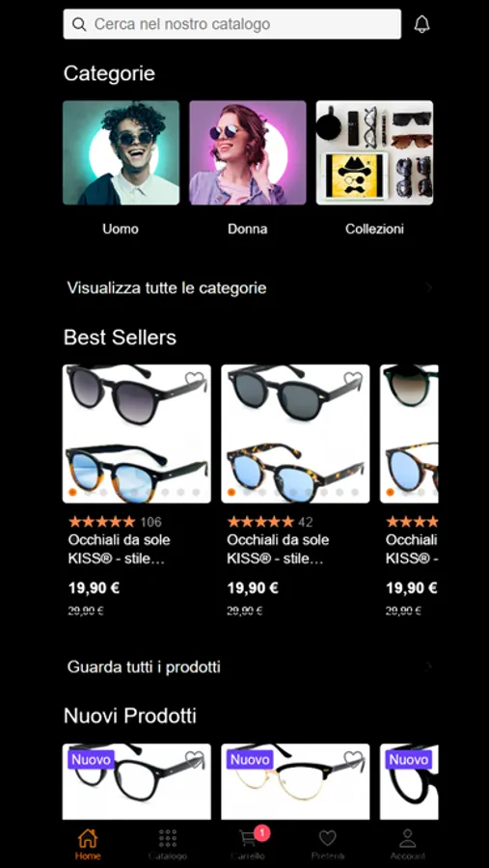489x868 pixels.
Task: Click the search magnifier icon
Action: tap(79, 24)
